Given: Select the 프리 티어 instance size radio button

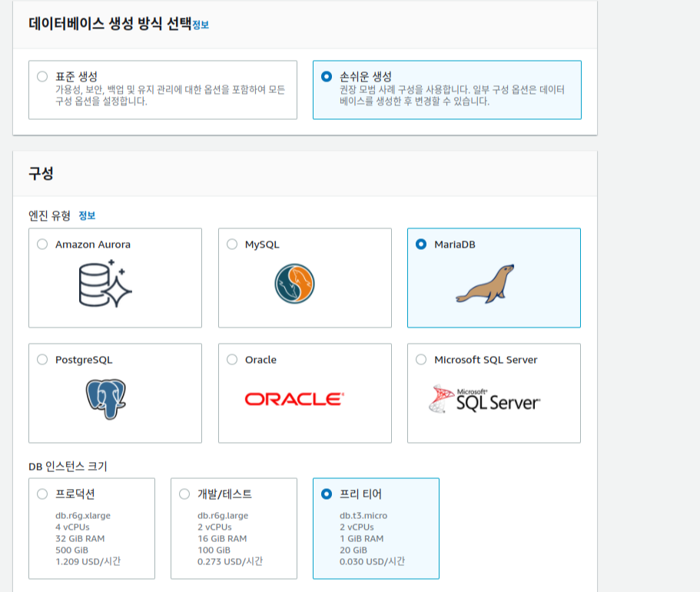Looking at the screenshot, I should point(327,494).
